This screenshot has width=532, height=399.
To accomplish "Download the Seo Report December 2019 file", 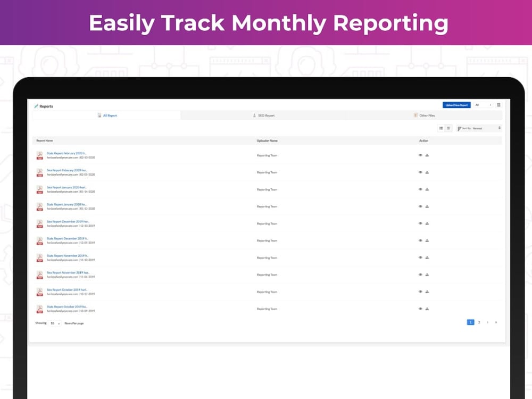I will point(427,223).
